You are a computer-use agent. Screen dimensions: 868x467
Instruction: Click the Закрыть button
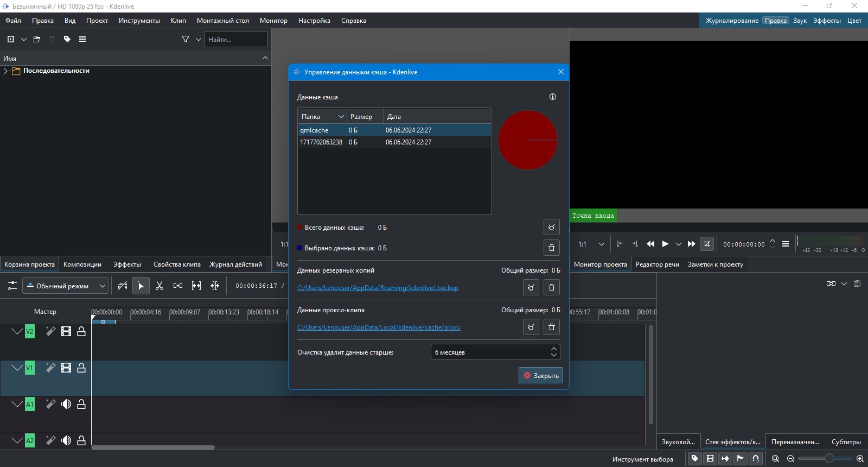pyautogui.click(x=541, y=375)
